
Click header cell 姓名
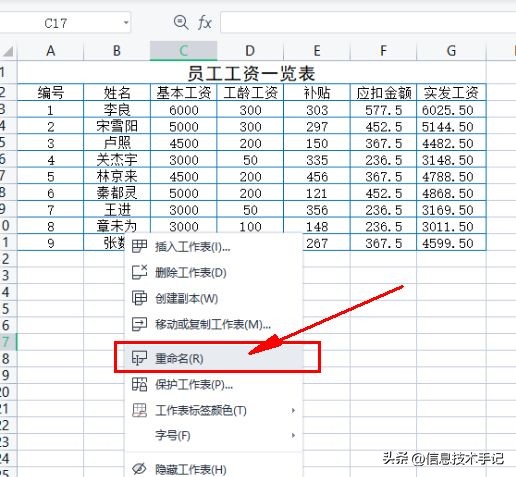(117, 92)
